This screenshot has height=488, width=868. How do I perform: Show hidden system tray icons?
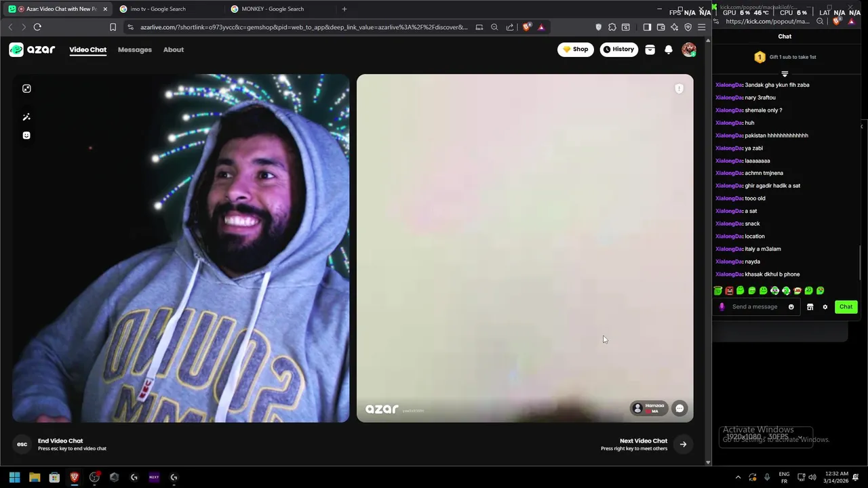point(738,477)
